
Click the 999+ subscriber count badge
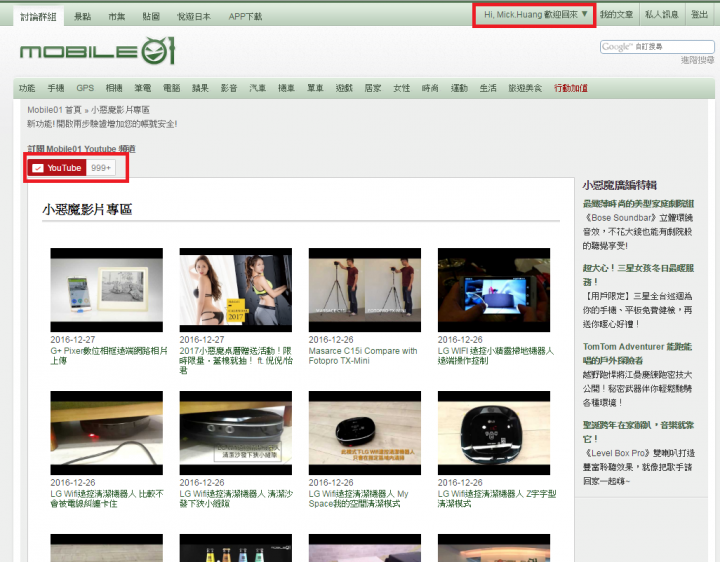(x=101, y=168)
